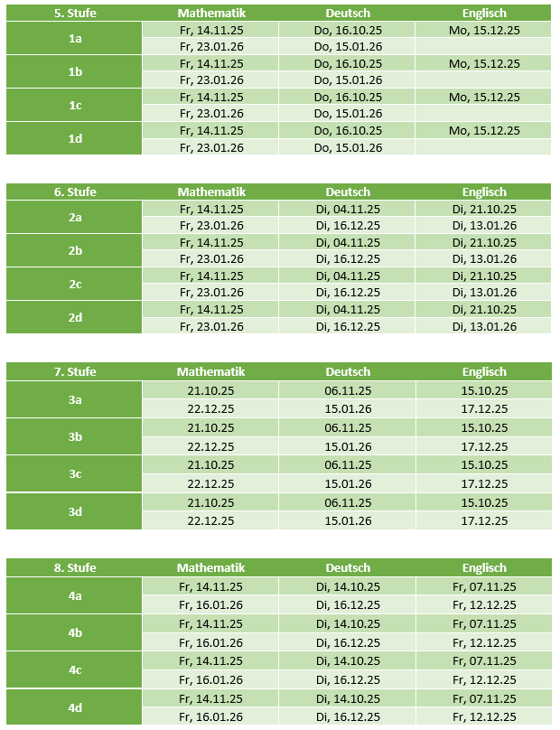Click the class 4c label cell

click(75, 670)
